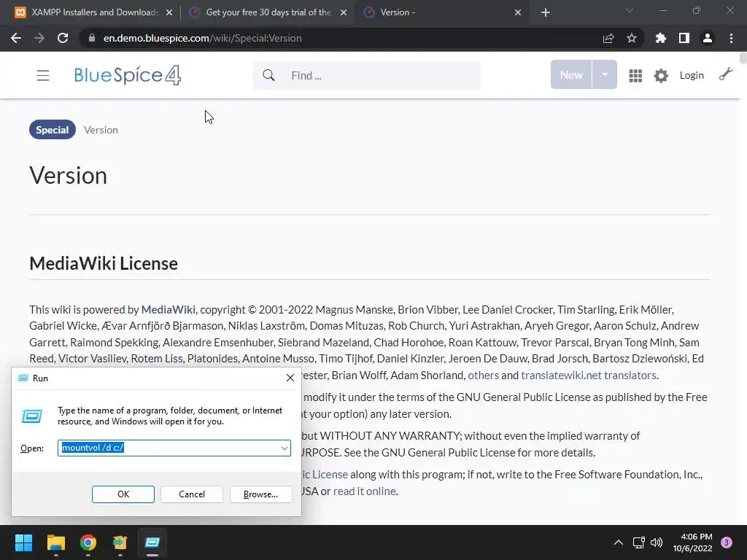The height and width of the screenshot is (560, 747).
Task: Follow the 'others' contributors link
Action: click(x=483, y=376)
